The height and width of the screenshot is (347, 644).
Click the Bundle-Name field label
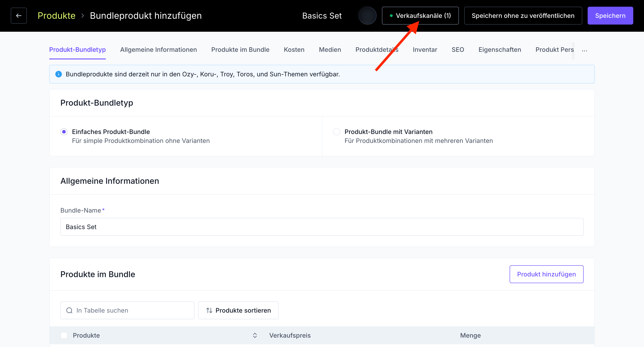pos(81,210)
